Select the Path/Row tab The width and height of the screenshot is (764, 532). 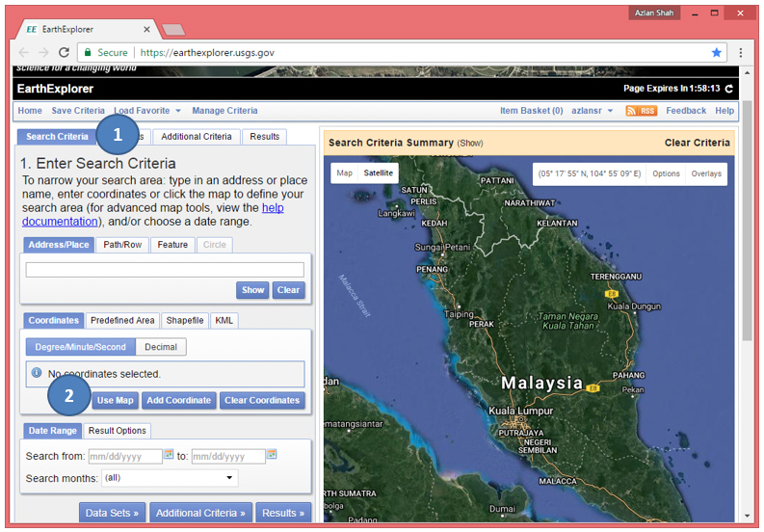[122, 245]
